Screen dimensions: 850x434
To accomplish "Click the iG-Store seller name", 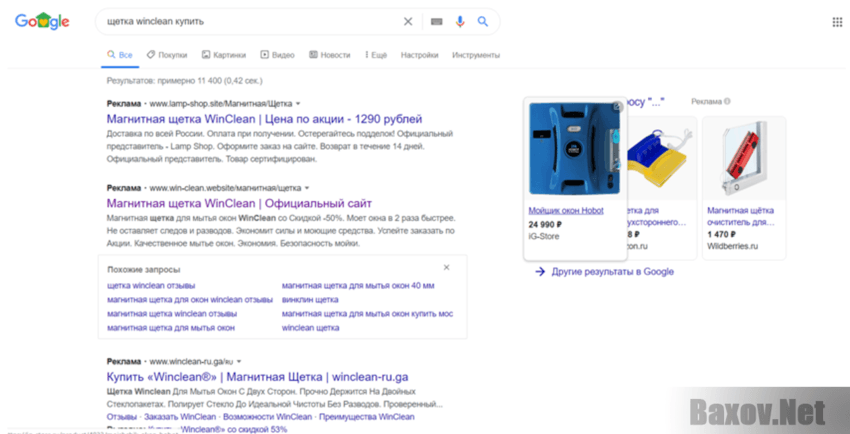I will pyautogui.click(x=544, y=236).
